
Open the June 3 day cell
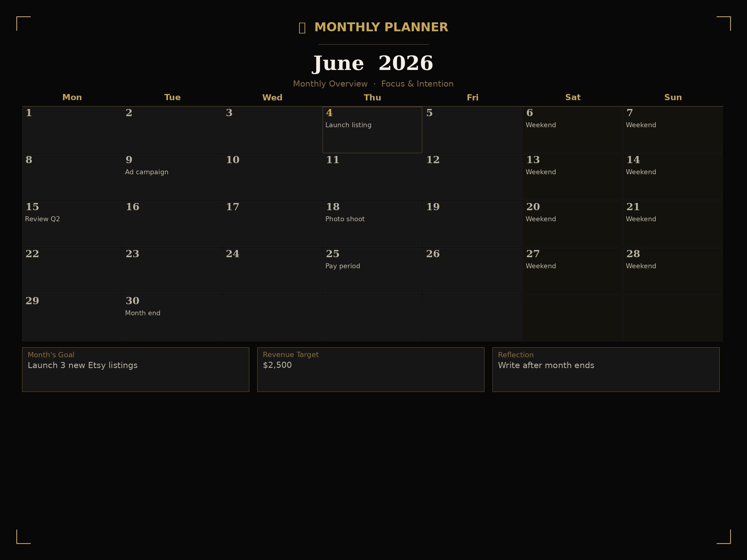(272, 130)
